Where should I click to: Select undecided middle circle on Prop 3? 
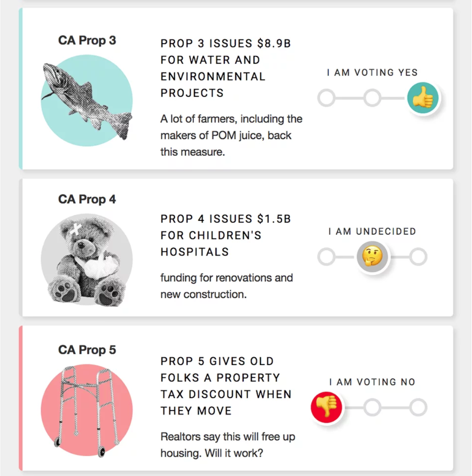(x=372, y=98)
